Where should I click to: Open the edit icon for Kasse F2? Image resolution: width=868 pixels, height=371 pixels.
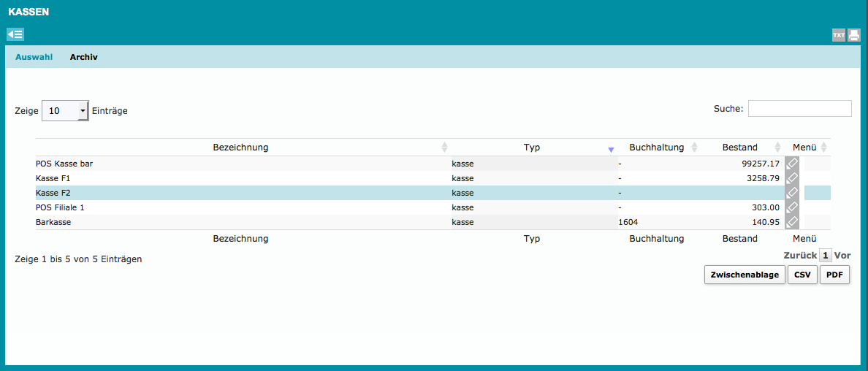pyautogui.click(x=791, y=193)
